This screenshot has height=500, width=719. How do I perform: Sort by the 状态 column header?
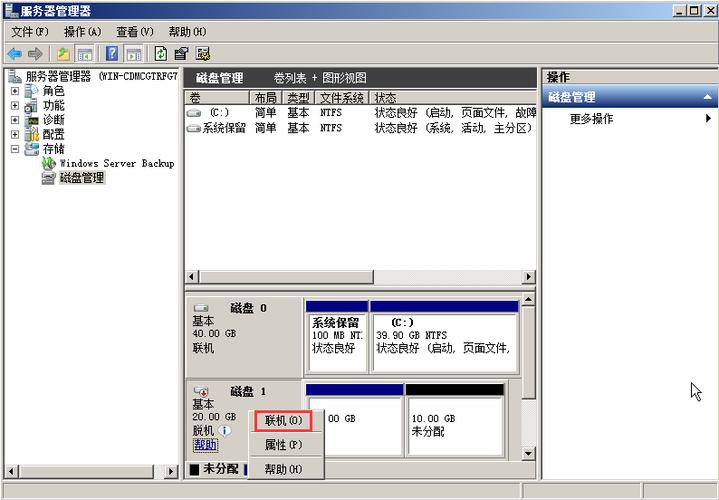point(453,98)
